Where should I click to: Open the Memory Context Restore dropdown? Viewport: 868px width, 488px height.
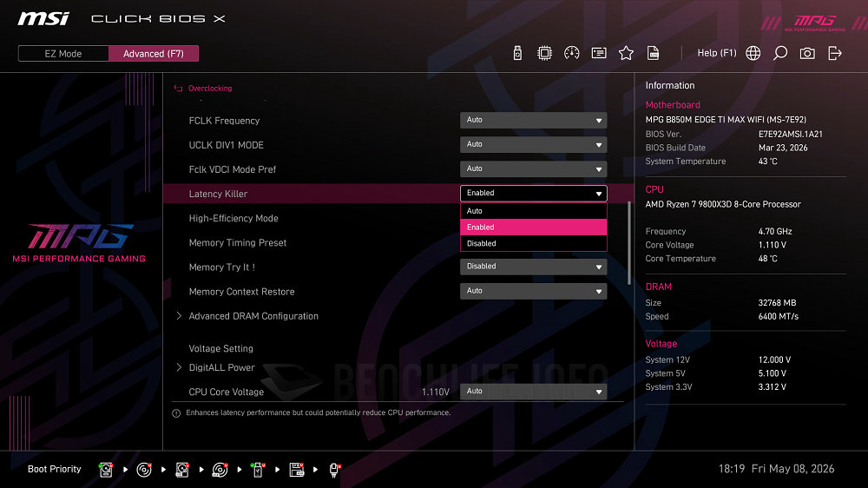(x=533, y=291)
